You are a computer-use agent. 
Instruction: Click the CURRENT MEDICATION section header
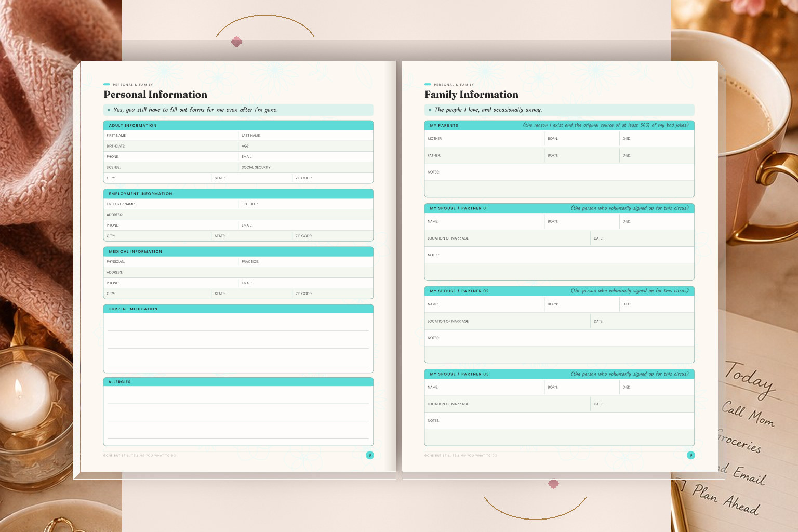tap(238, 309)
